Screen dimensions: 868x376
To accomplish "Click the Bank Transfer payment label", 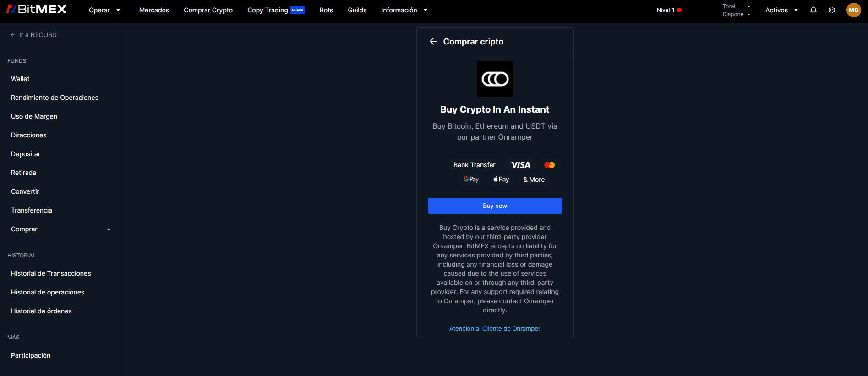I will (x=474, y=165).
